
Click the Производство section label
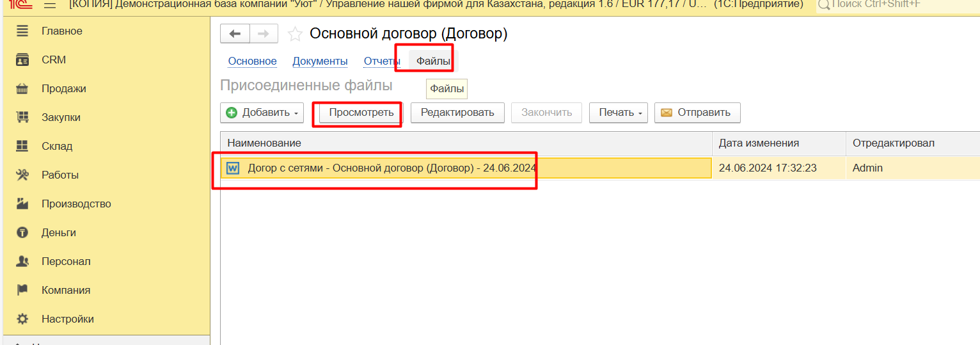pyautogui.click(x=76, y=204)
